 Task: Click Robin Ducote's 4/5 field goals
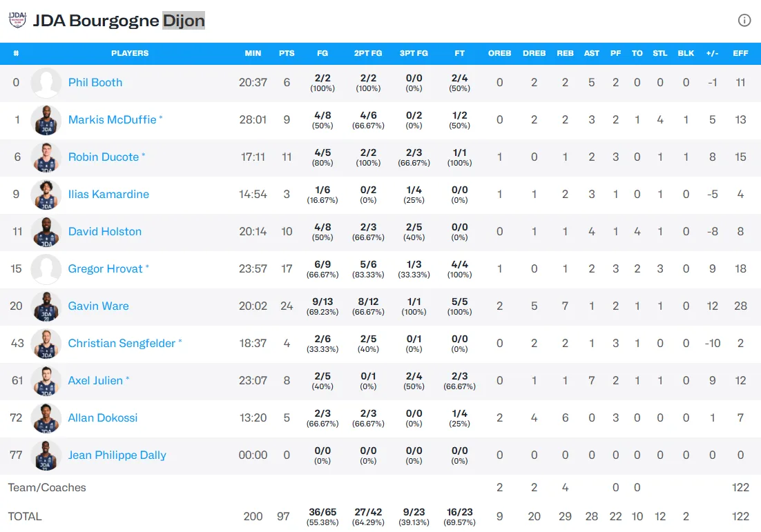coord(322,157)
